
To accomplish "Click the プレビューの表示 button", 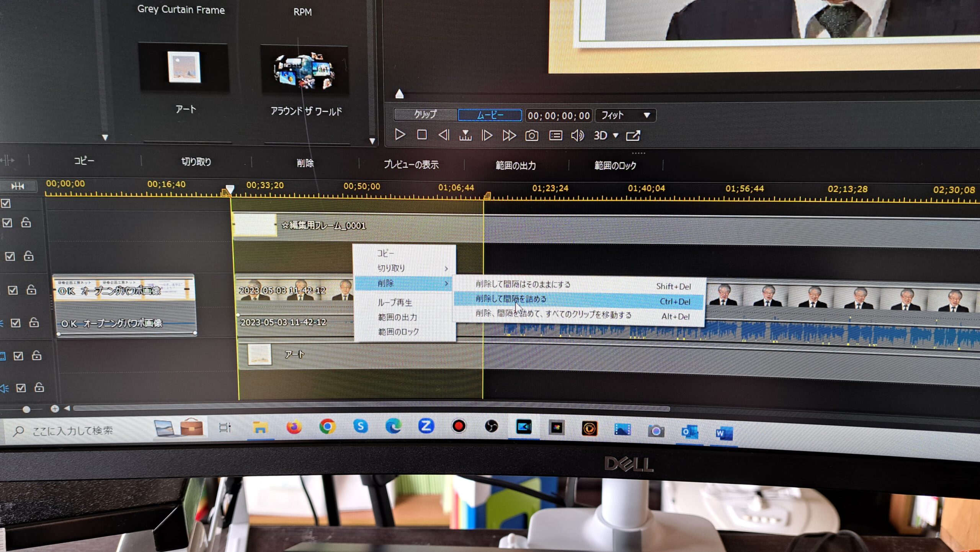I will click(411, 165).
